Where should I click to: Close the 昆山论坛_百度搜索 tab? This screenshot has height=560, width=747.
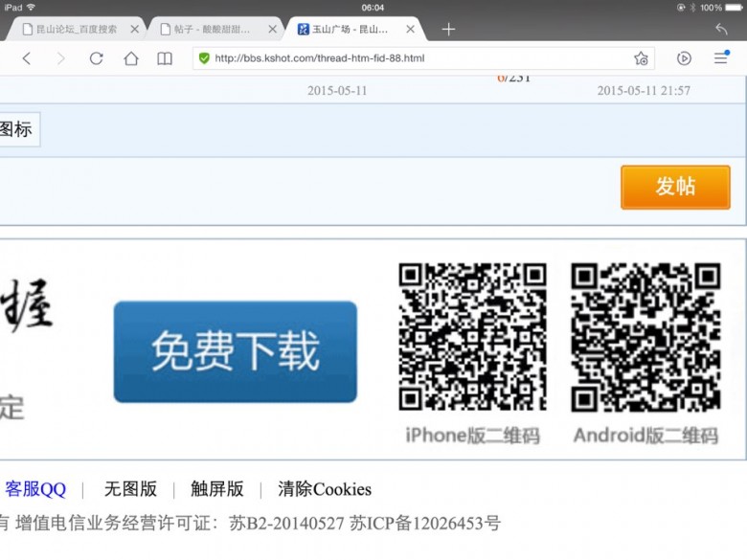point(135,30)
